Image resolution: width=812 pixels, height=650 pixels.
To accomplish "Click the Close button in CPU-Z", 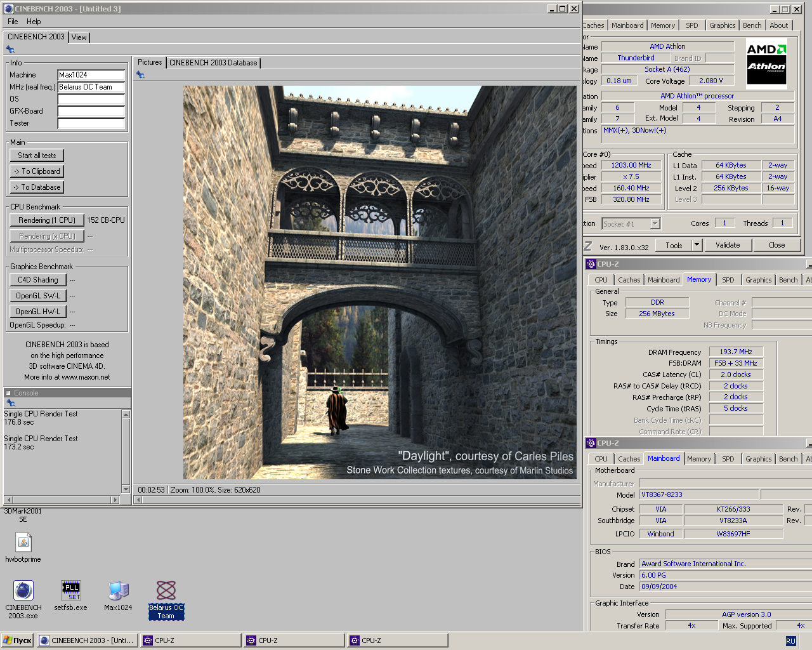I will coord(776,245).
